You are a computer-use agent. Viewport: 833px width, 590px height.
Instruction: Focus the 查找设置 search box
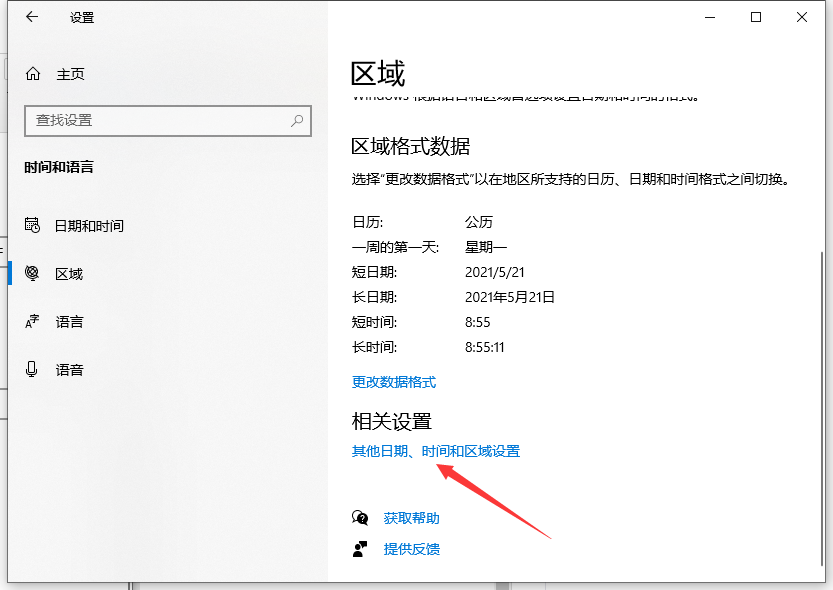coord(168,121)
